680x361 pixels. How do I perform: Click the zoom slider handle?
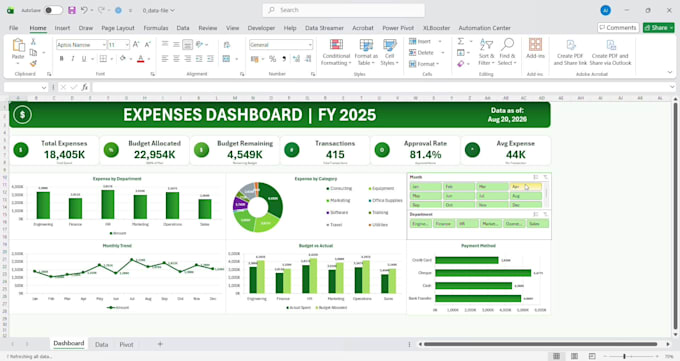624,356
